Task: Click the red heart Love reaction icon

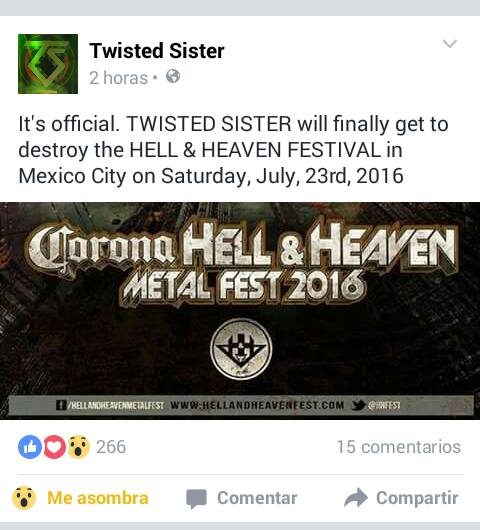Action: coord(54,447)
